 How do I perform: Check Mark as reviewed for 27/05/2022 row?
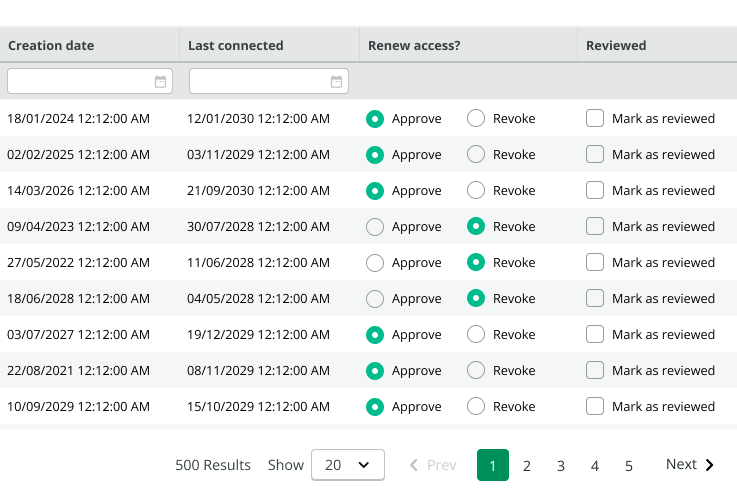pos(595,263)
